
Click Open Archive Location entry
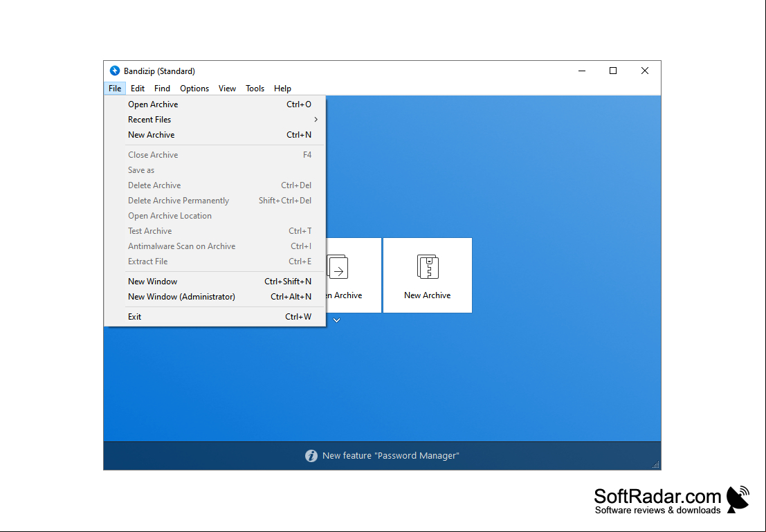(x=215, y=215)
